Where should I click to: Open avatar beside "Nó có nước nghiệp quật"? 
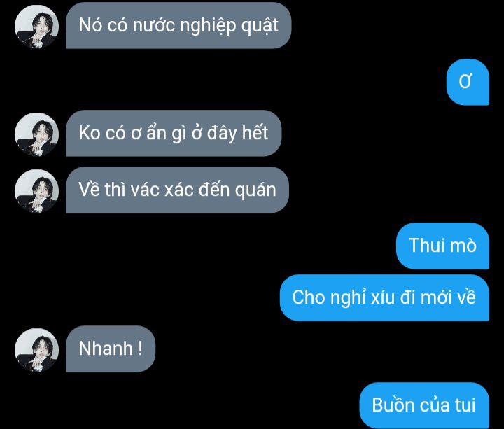[x=36, y=27]
